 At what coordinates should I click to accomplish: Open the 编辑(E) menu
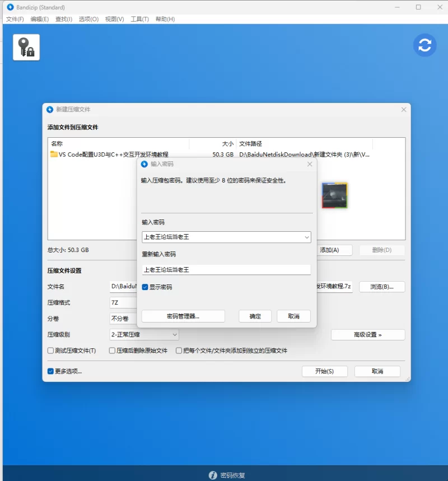click(x=40, y=19)
